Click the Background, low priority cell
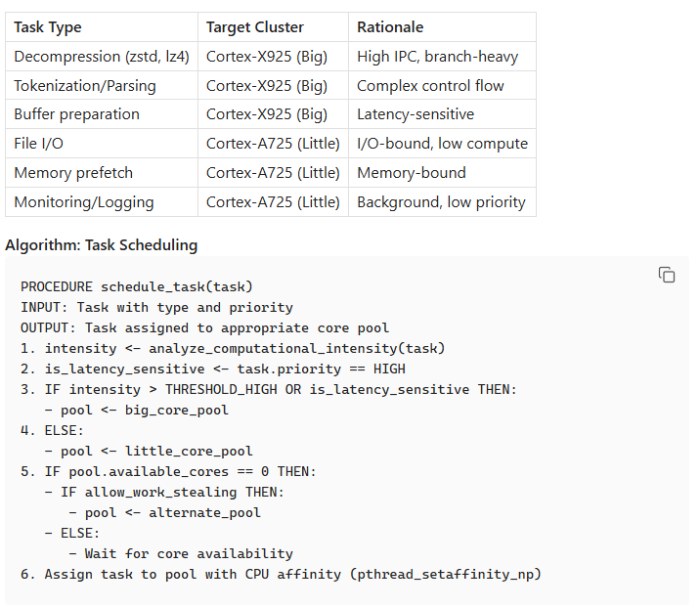The image size is (700, 608). (x=441, y=202)
